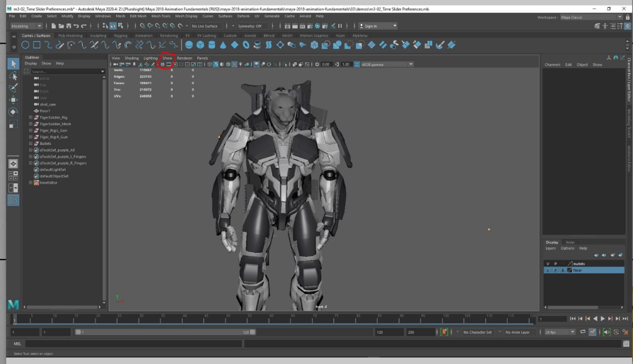The image size is (633, 364).
Task: Toggle smooth shade all viewport icon
Action: [216, 64]
